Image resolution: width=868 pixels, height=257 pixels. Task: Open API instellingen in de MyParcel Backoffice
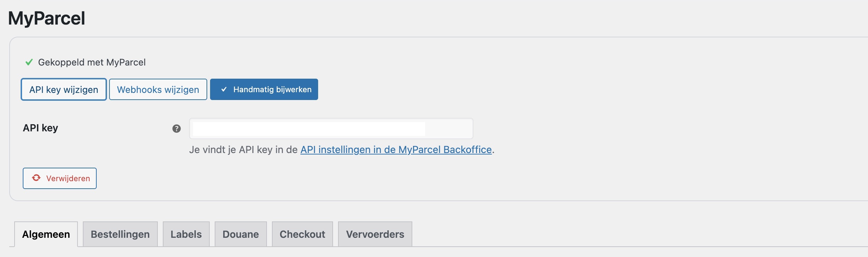pos(396,150)
